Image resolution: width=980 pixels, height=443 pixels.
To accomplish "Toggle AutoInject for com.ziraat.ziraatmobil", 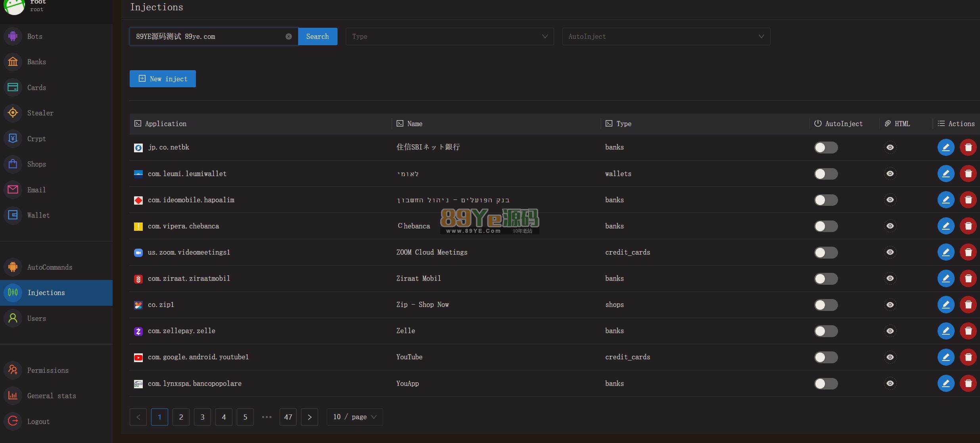I will click(x=826, y=278).
